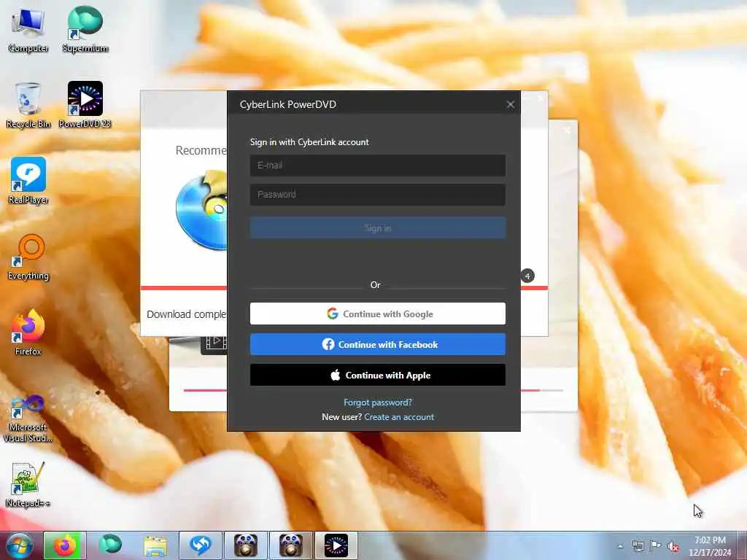The width and height of the screenshot is (747, 560).
Task: Open the Action Center flag icon
Action: pyautogui.click(x=656, y=546)
